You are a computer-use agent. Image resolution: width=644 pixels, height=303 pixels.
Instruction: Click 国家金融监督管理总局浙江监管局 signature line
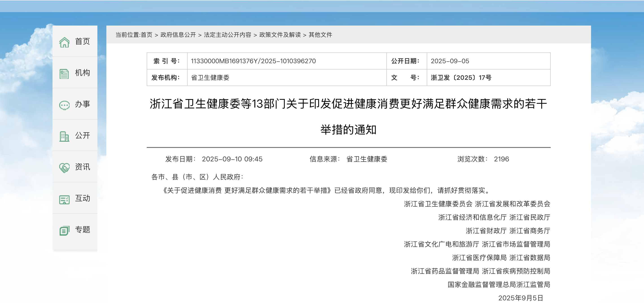[499, 285]
